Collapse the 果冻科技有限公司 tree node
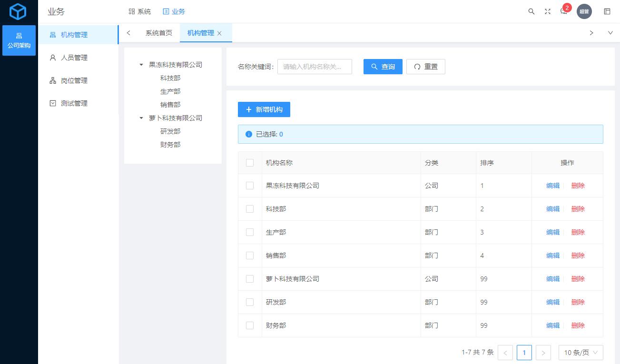This screenshot has width=620, height=364. (x=140, y=64)
